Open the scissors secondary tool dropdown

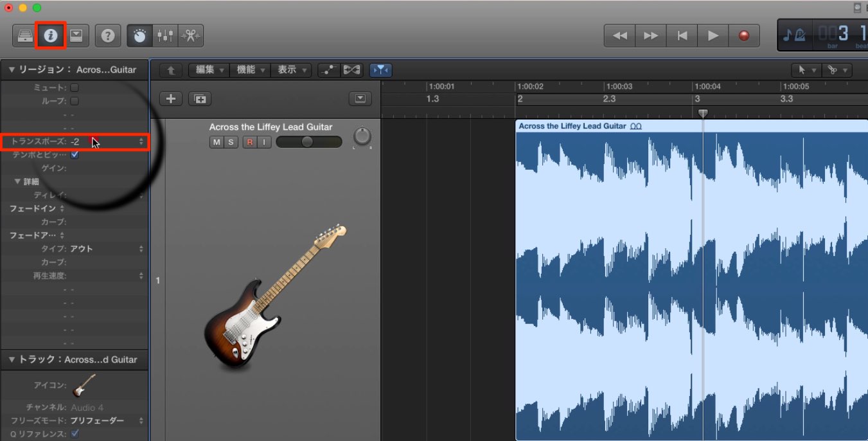click(837, 70)
